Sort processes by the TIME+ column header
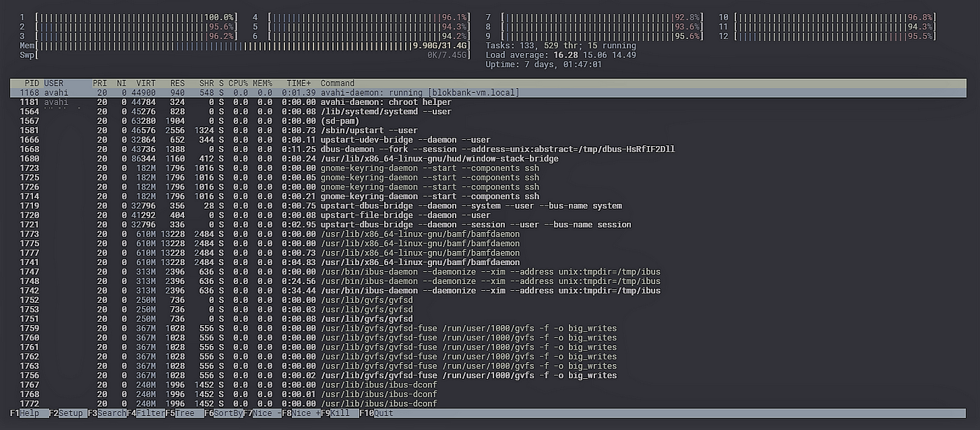Screen dimensions: 980x430 [x=300, y=83]
